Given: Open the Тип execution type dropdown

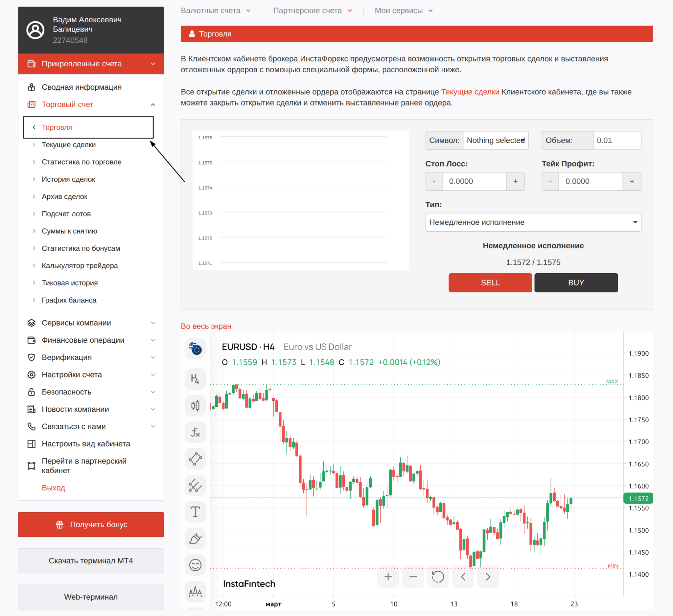Looking at the screenshot, I should coord(533,222).
